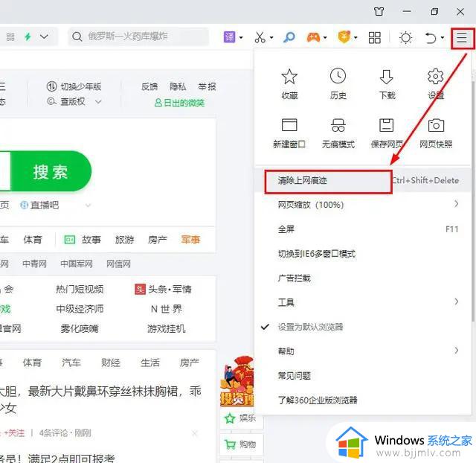Click the 娱乐 star sidebar icon
This screenshot has width=476, height=463.
(230, 418)
